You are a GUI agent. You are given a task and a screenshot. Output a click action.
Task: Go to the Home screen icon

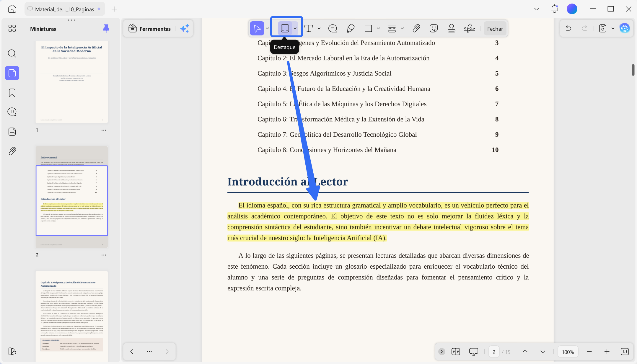[12, 9]
